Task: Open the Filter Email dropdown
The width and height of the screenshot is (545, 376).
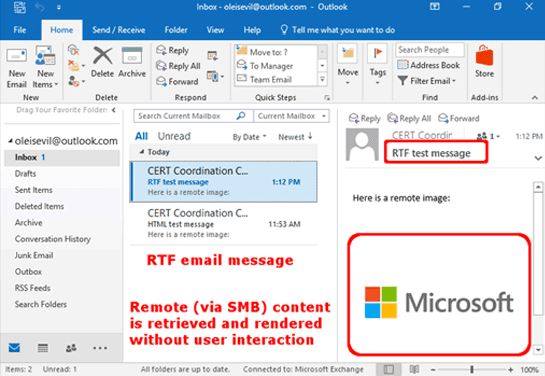Action: point(427,81)
